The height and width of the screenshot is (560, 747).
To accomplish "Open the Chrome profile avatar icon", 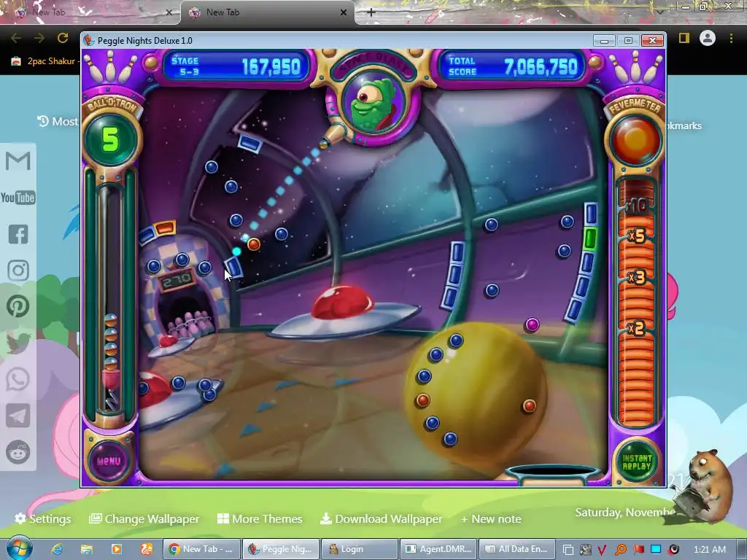I will tap(708, 38).
